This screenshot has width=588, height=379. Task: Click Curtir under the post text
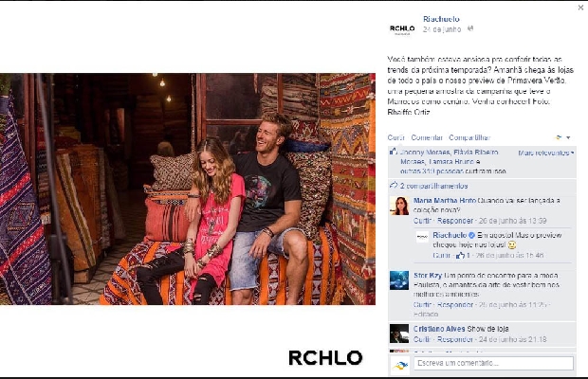pos(396,137)
